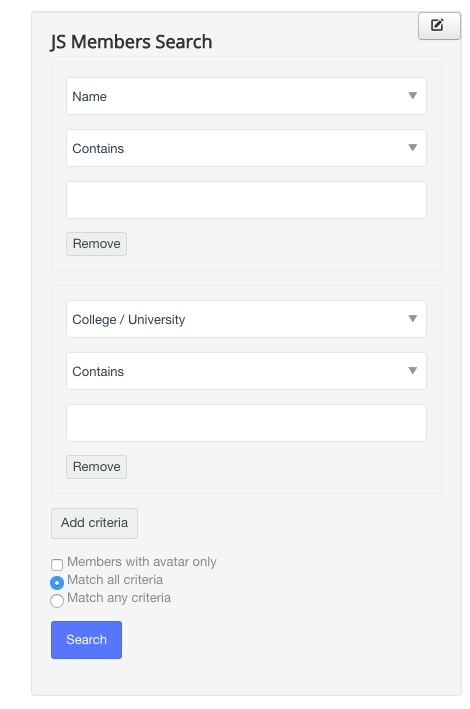Image resolution: width=470 pixels, height=709 pixels.
Task: Open the College / University field dropdown
Action: pos(246,319)
